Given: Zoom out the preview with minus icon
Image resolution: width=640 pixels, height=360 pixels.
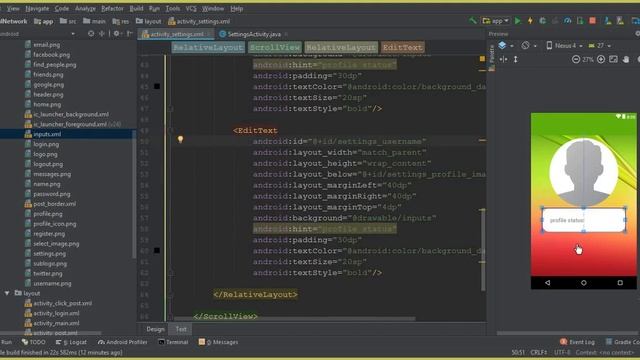Looking at the screenshot, I should click(576, 60).
